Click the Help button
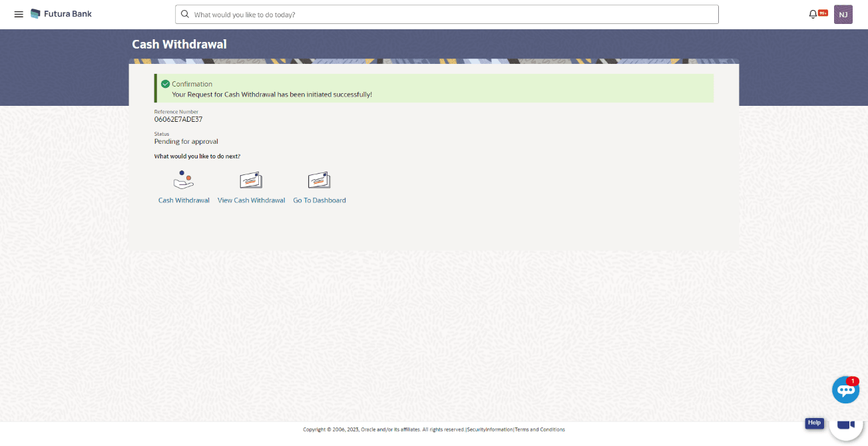868x446 pixels. coord(815,423)
